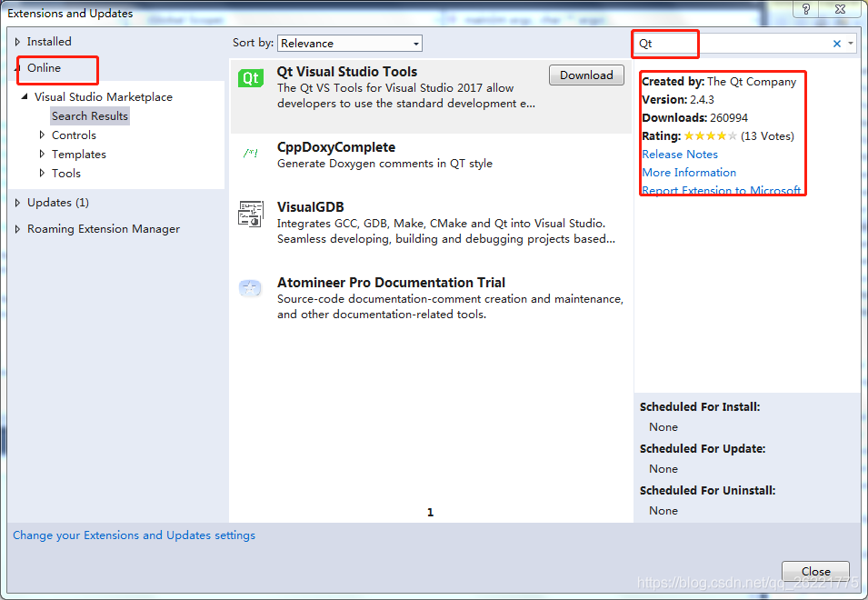Select the Updates (1) tree item
The height and width of the screenshot is (600, 868).
click(x=58, y=203)
